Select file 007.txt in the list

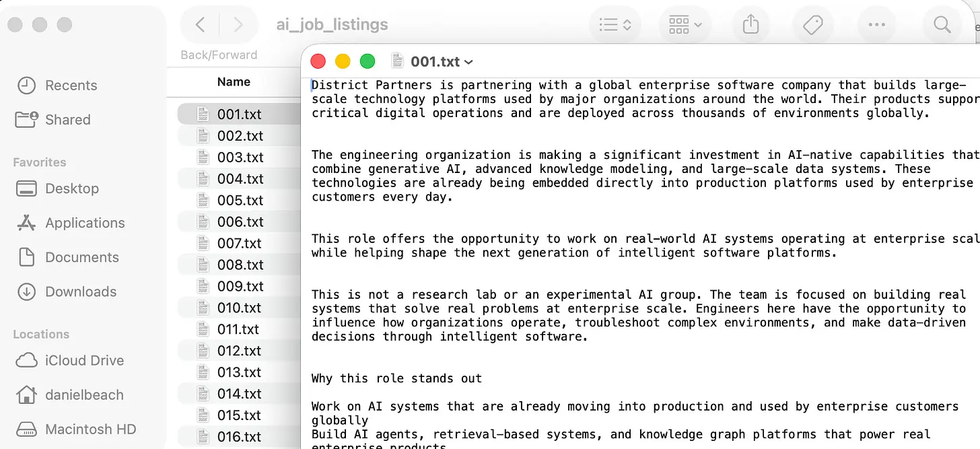(239, 244)
